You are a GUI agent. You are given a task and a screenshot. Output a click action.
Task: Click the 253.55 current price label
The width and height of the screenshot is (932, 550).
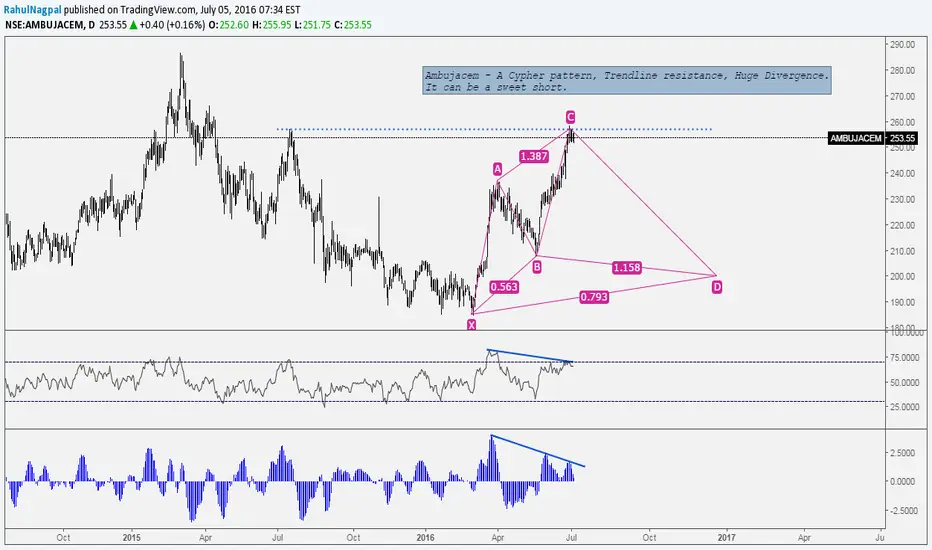click(x=902, y=139)
